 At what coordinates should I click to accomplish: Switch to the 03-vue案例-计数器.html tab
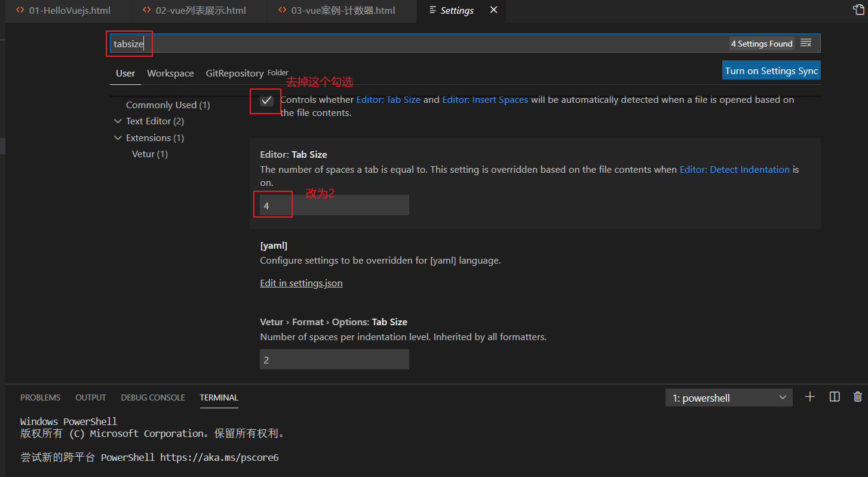342,10
